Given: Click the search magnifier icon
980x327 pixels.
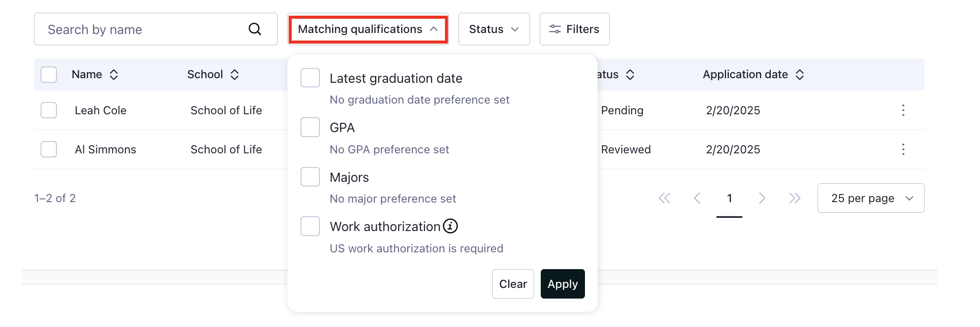Looking at the screenshot, I should pyautogui.click(x=255, y=29).
